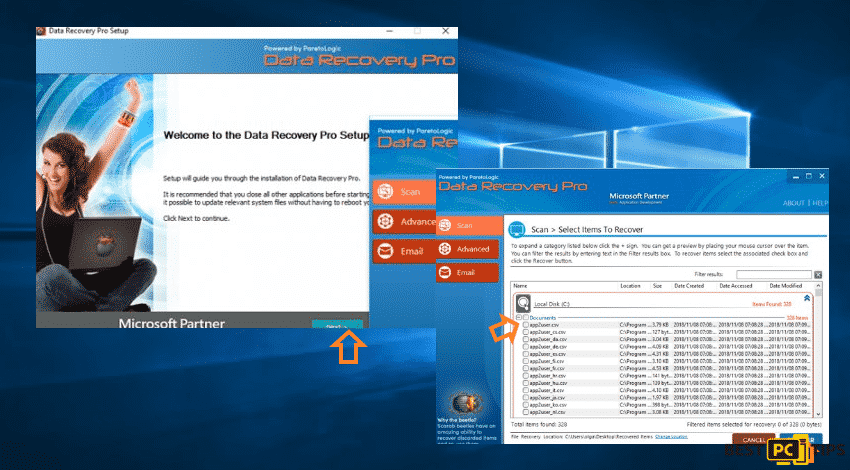Select the Advanced tab in the middle window
This screenshot has width=850, height=470.
pos(404,221)
